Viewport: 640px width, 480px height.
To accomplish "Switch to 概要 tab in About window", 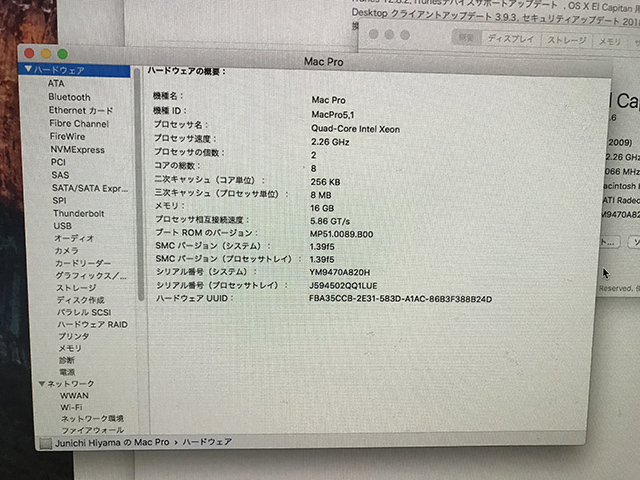I will point(466,38).
